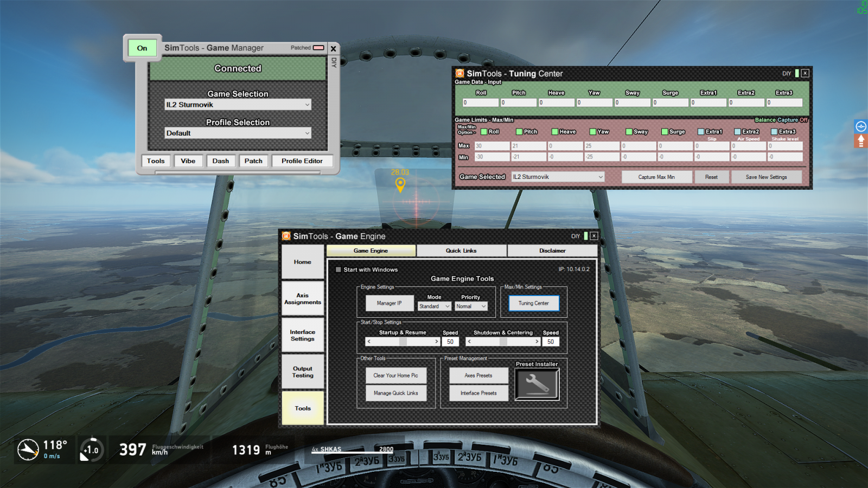
Task: Click the green DIY indicator in Game Engine
Action: (x=586, y=236)
